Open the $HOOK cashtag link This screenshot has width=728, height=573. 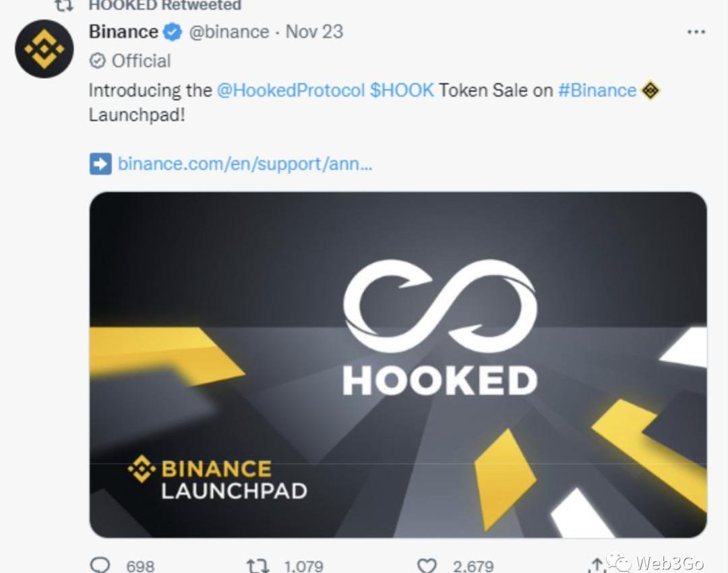tap(402, 90)
